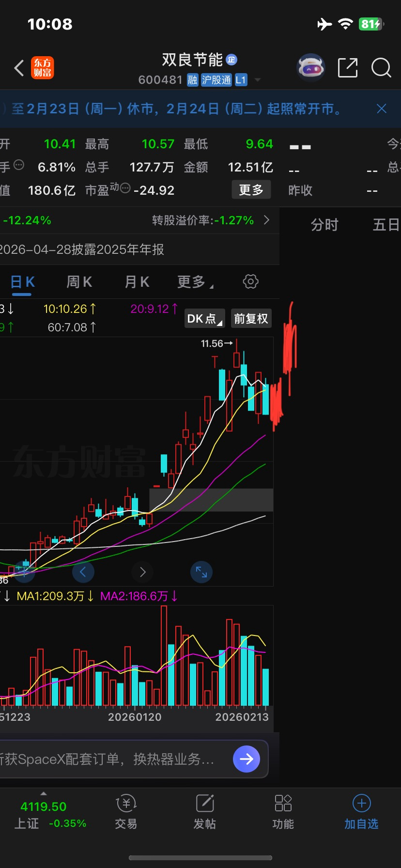Tap the 总手 127.7万 value
The image size is (401, 868).
[x=152, y=167]
